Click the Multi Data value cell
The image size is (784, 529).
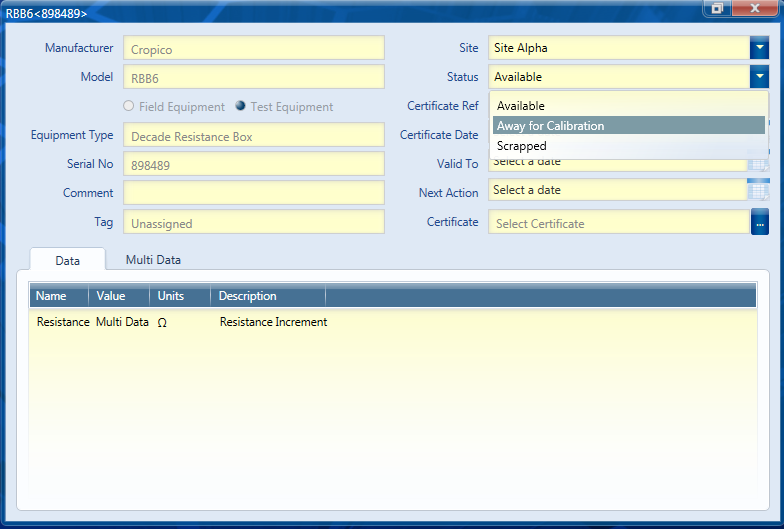click(122, 322)
